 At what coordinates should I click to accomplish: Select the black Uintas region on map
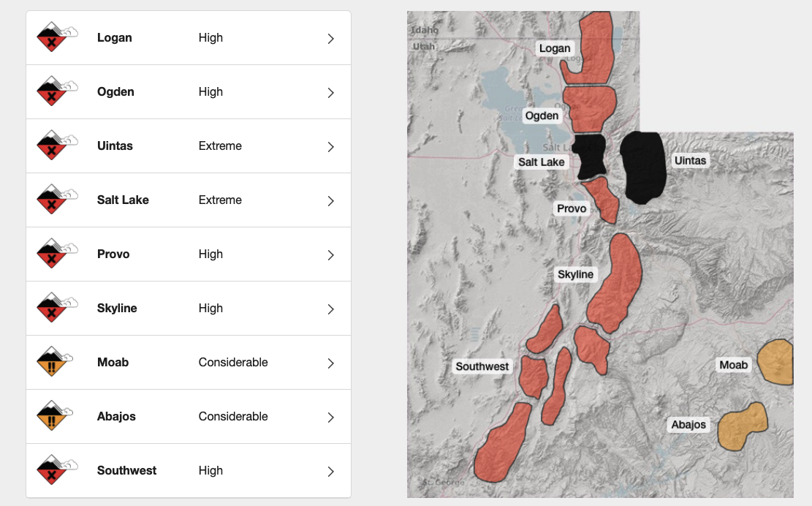[x=643, y=167]
